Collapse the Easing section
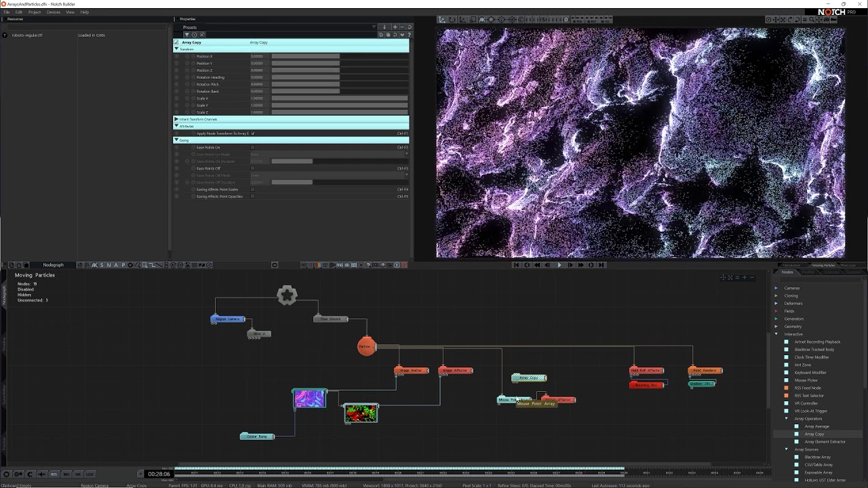 177,140
